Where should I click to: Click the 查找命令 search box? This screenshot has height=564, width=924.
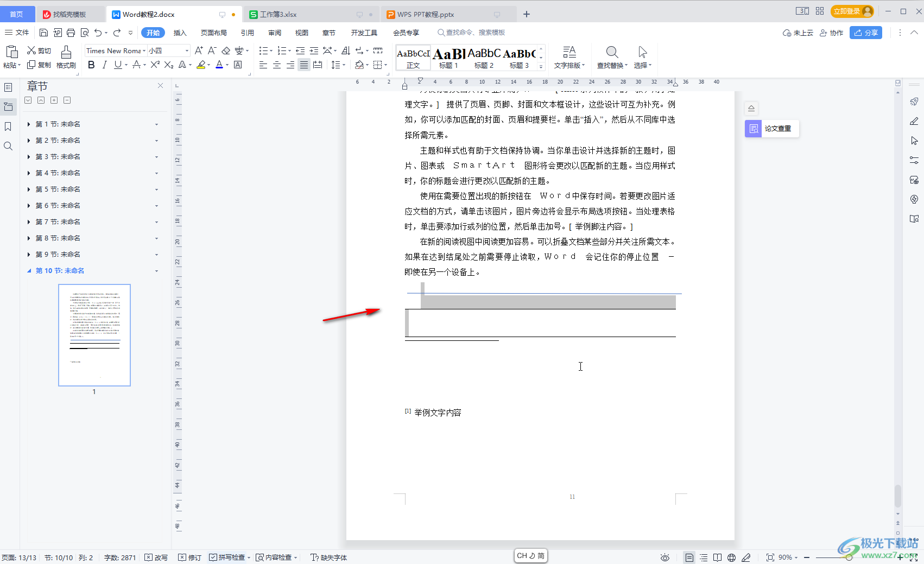(471, 33)
